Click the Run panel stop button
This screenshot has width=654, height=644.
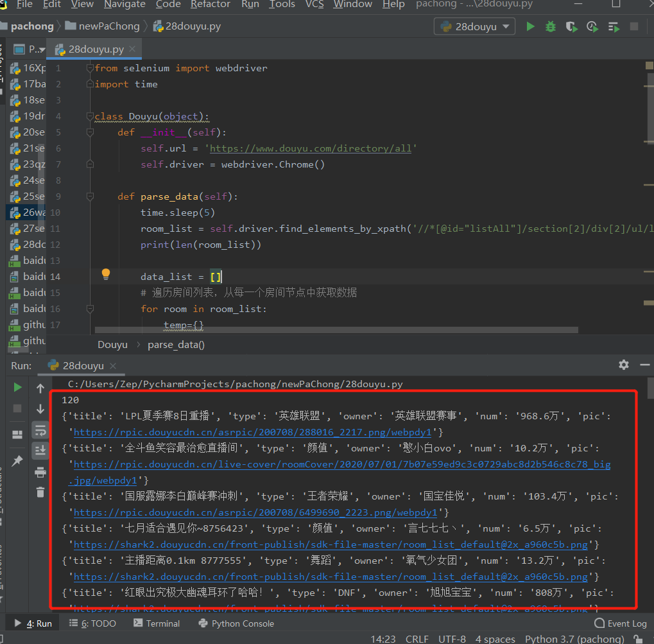coord(17,408)
